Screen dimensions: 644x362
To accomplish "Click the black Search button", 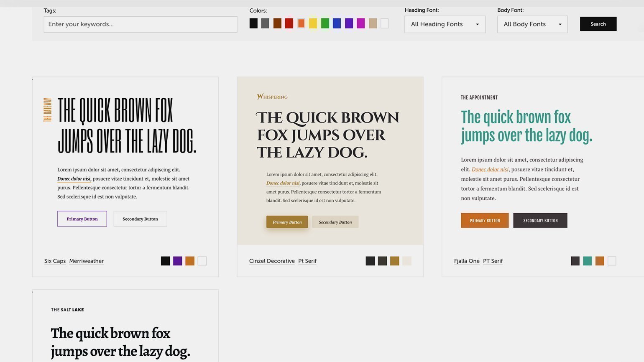I will click(598, 24).
